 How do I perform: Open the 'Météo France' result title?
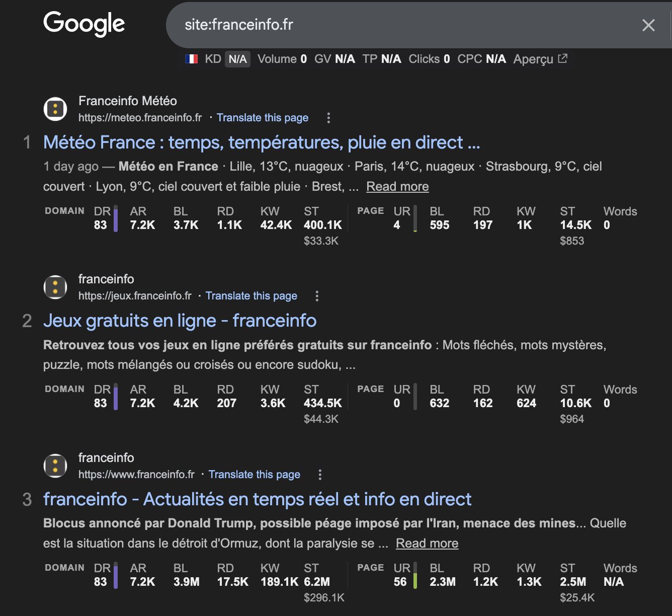tap(262, 142)
